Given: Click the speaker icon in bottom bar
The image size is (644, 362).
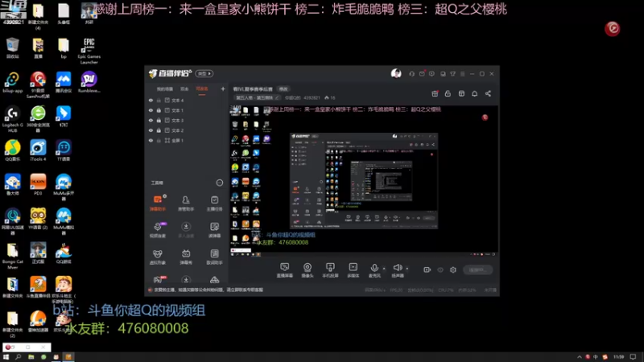Looking at the screenshot, I should (397, 268).
